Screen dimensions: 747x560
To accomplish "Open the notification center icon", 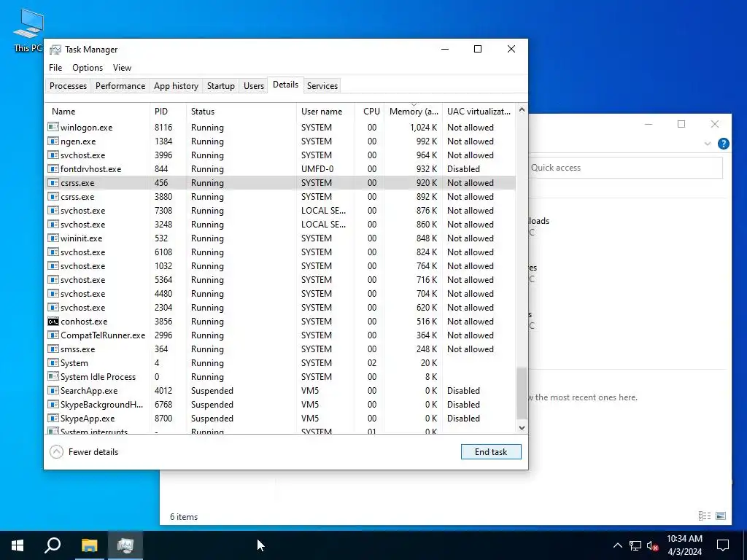I will tap(723, 545).
